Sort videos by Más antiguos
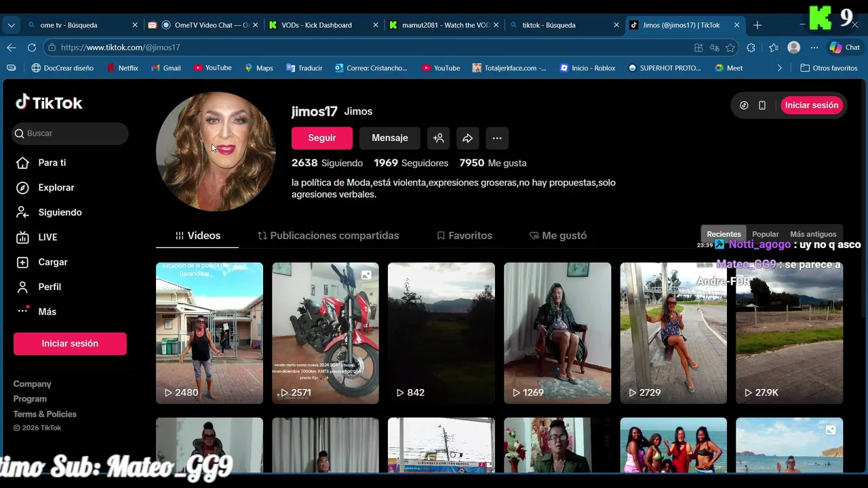This screenshot has width=868, height=488. click(813, 234)
